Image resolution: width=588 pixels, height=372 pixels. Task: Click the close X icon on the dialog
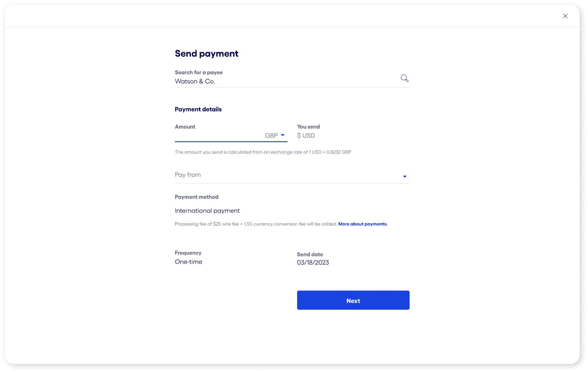point(565,16)
